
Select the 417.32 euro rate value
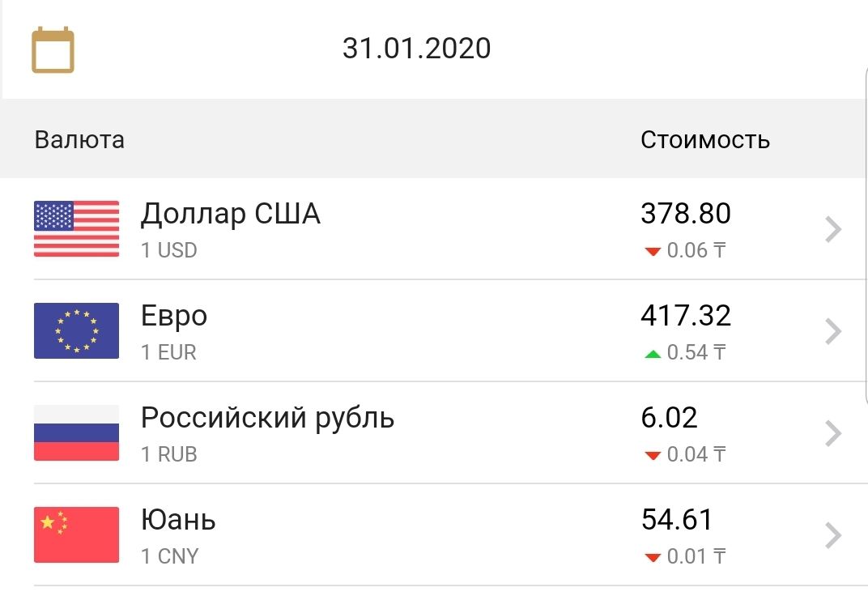pyautogui.click(x=686, y=316)
